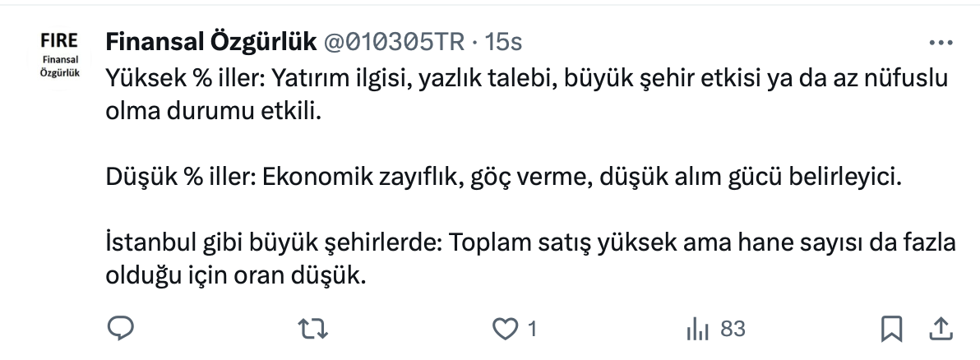The width and height of the screenshot is (980, 360).
Task: Click the paragraph starting "Yüksek % iller"
Action: (x=526, y=79)
